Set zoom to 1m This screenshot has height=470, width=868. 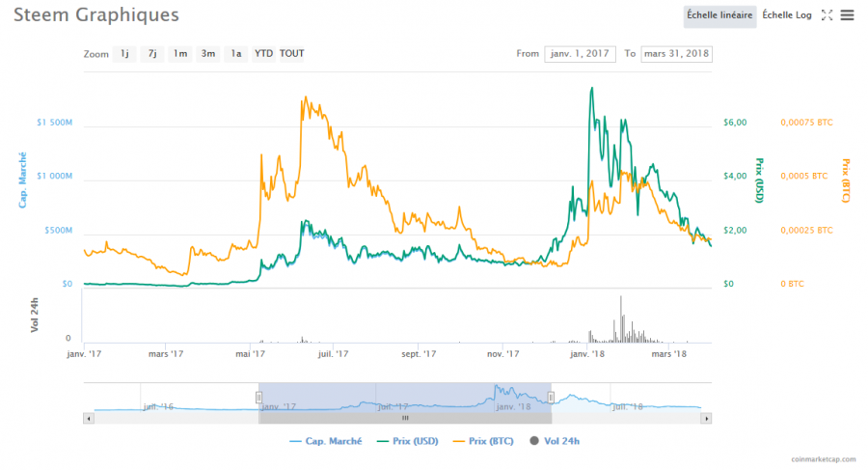(x=180, y=54)
